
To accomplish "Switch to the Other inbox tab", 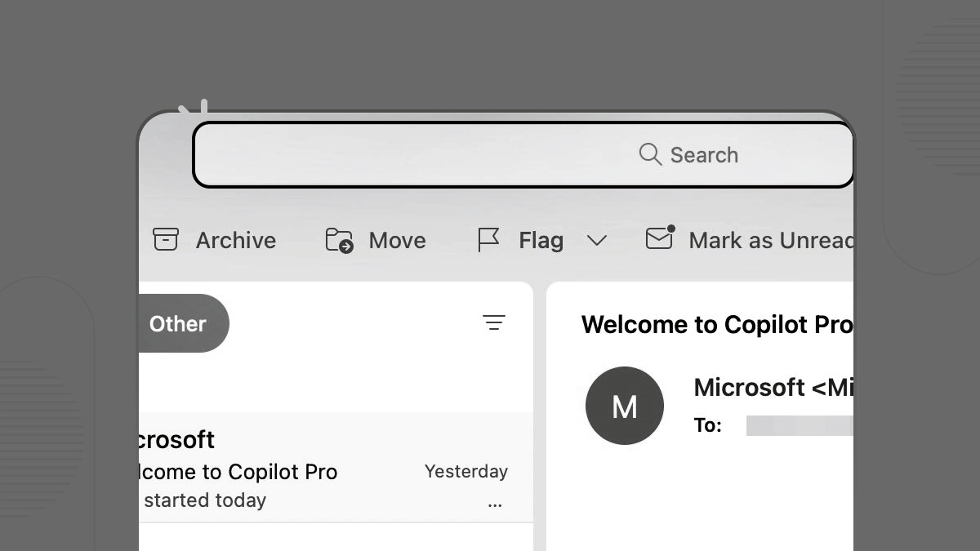I will coord(183,323).
